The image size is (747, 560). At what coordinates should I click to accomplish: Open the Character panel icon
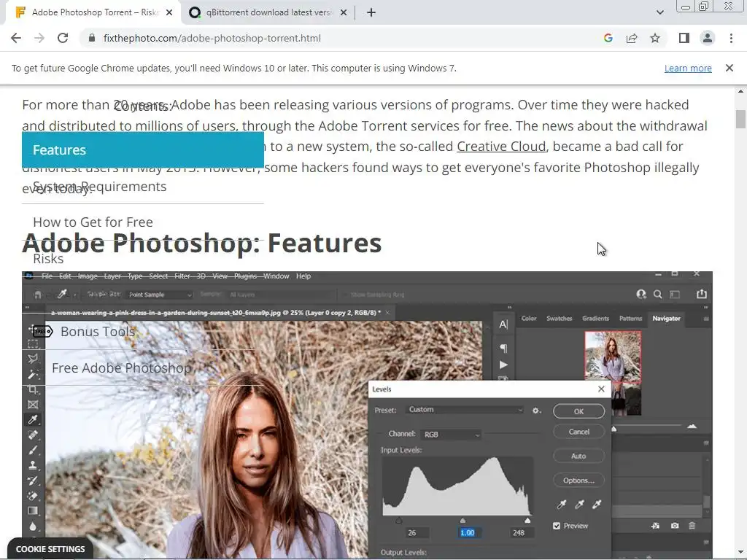point(503,324)
